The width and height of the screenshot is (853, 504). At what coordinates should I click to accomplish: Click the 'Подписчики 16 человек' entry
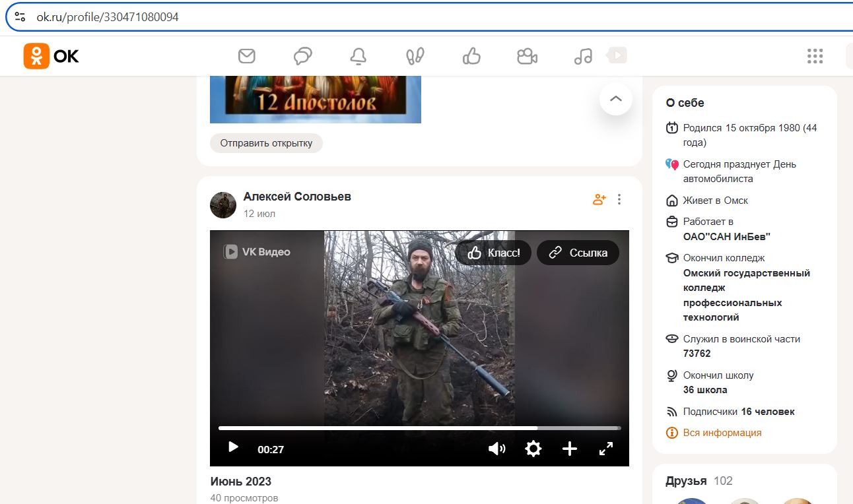point(739,412)
